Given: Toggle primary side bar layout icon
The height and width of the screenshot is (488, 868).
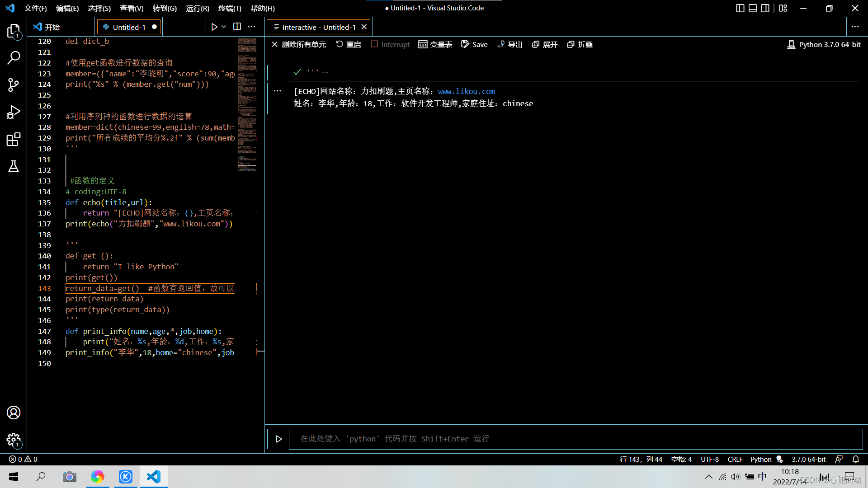Looking at the screenshot, I should point(740,8).
